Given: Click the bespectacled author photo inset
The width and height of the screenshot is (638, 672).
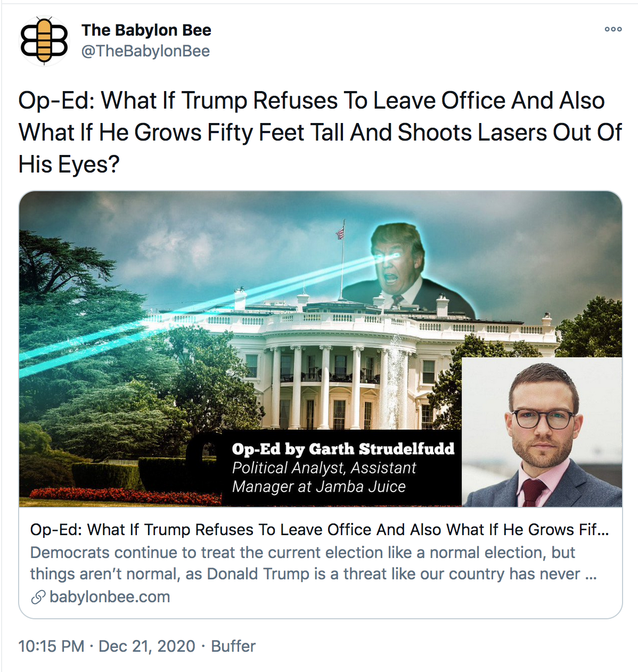Looking at the screenshot, I should [x=542, y=432].
